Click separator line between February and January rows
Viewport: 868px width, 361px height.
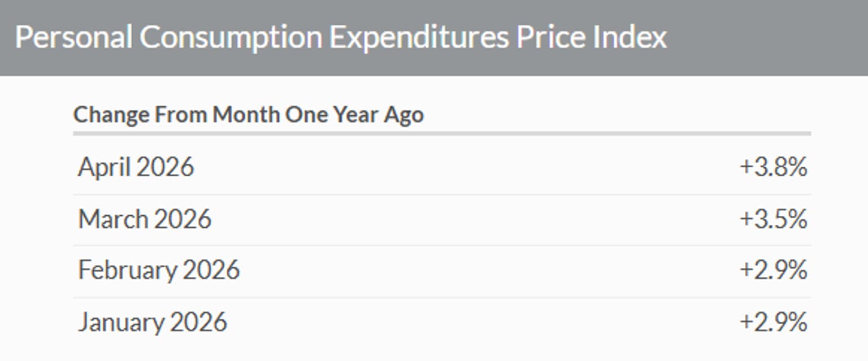[x=442, y=297]
